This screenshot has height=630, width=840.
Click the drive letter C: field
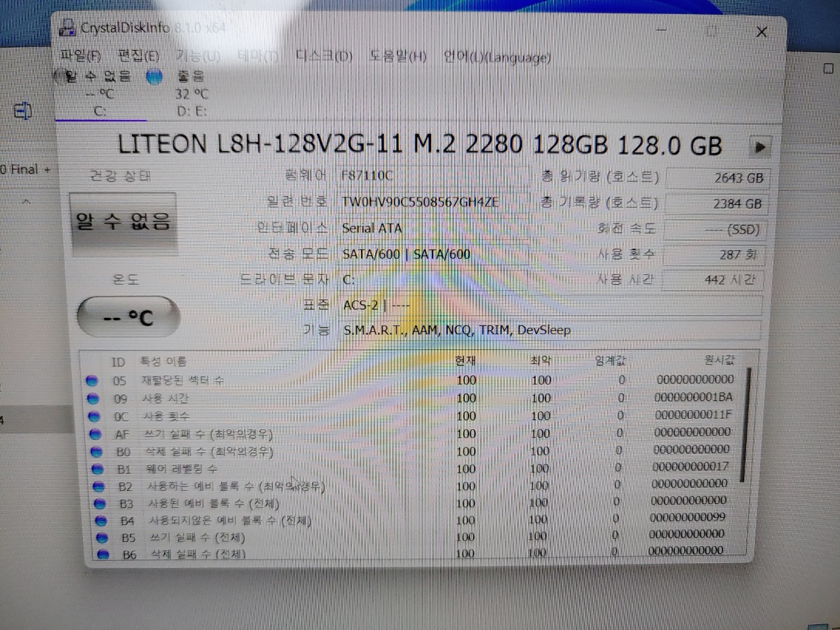coord(433,280)
